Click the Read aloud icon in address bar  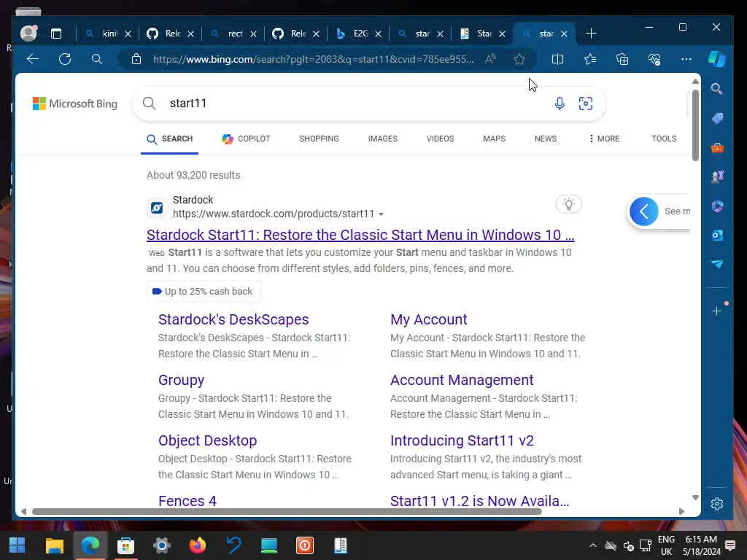pyautogui.click(x=490, y=59)
